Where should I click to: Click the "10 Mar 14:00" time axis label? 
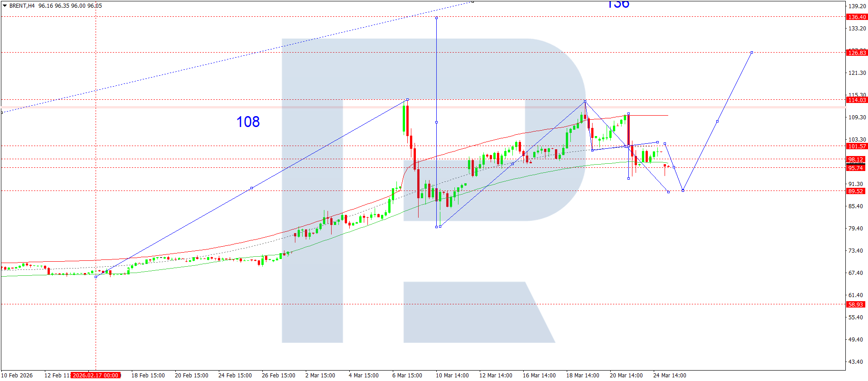point(452,375)
